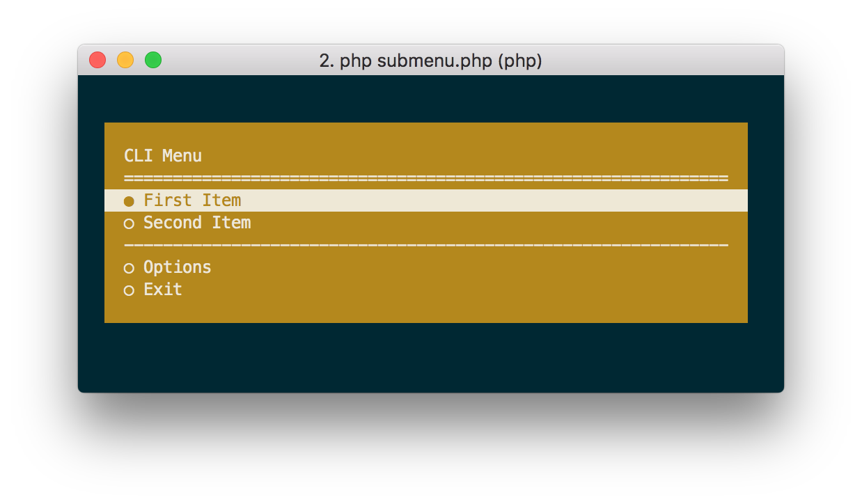Viewport: 862px width, 504px height.
Task: Select the hollow bullet next to Second Item
Action: point(129,223)
